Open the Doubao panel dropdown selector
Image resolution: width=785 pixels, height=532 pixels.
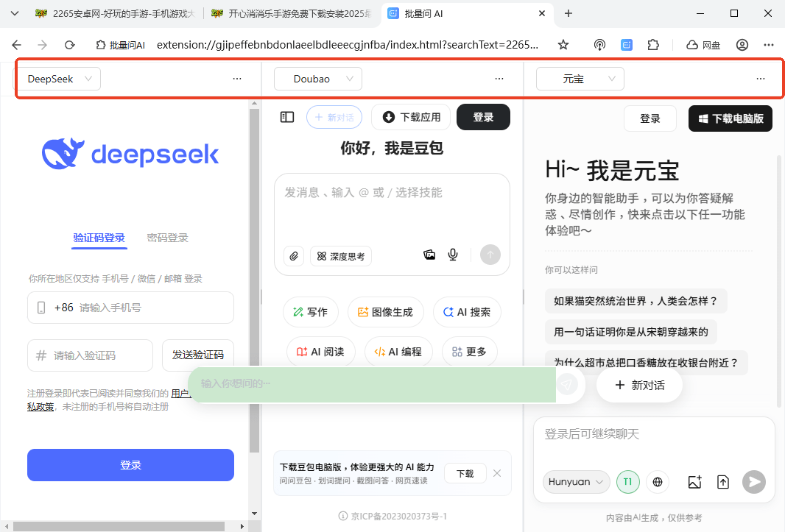317,78
